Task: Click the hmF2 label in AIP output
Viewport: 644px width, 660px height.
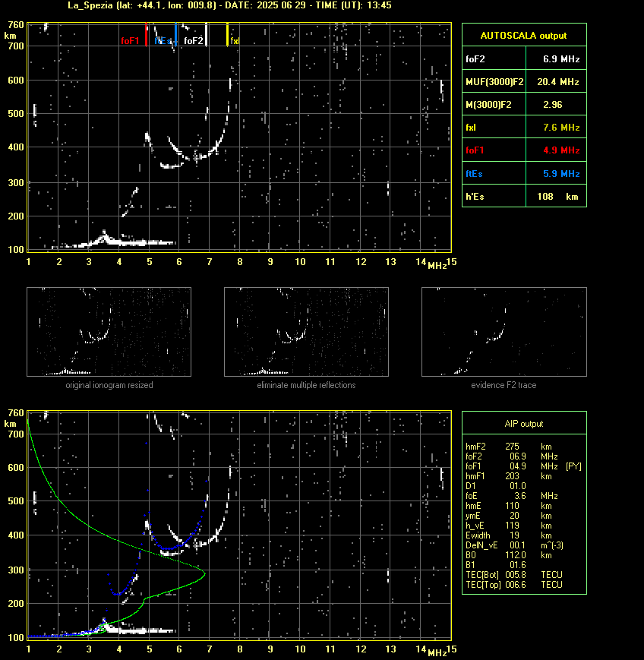Action: coord(475,446)
